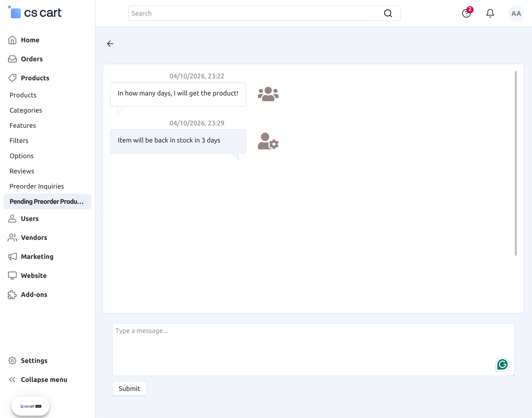
Task: Click the Submit button
Action: tap(129, 388)
